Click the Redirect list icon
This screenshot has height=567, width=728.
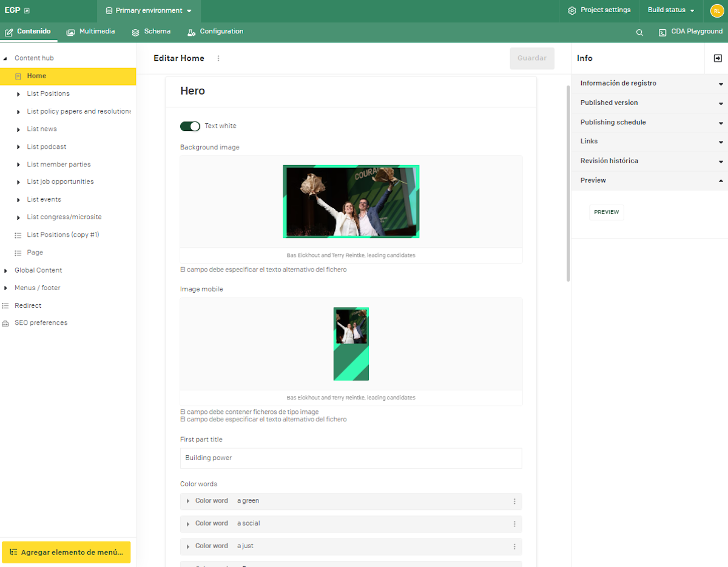(5, 306)
